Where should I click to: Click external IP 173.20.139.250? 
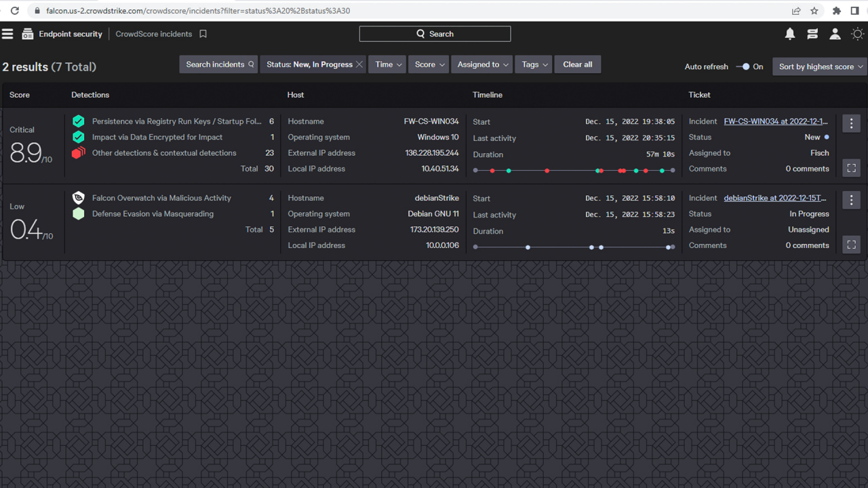[x=435, y=230]
